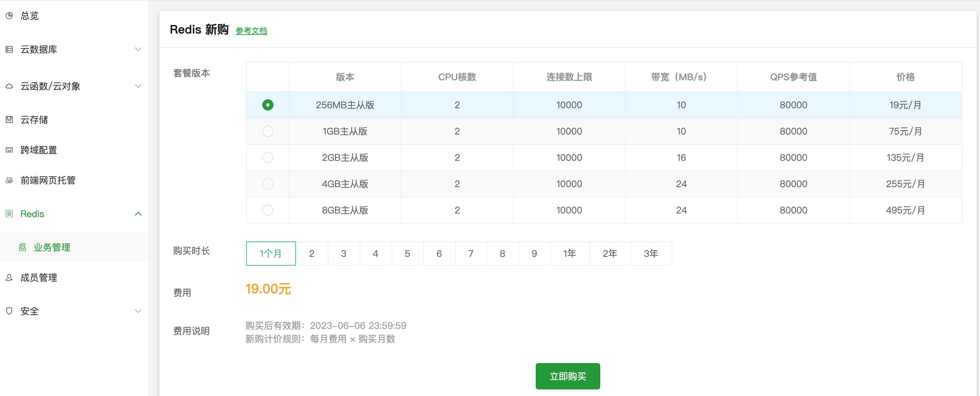Click the 购买后有效期 date text
This screenshot has height=396, width=980.
click(326, 325)
